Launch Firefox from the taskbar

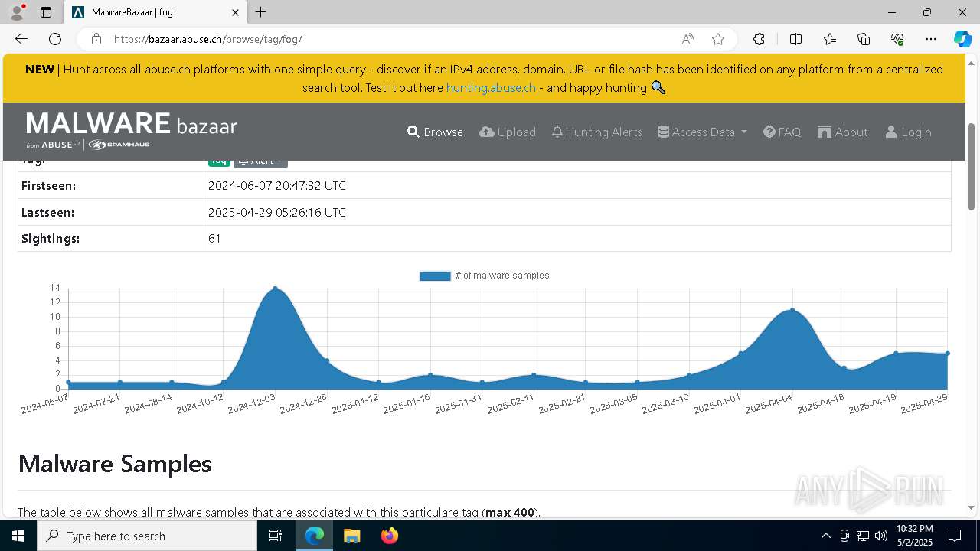click(389, 536)
